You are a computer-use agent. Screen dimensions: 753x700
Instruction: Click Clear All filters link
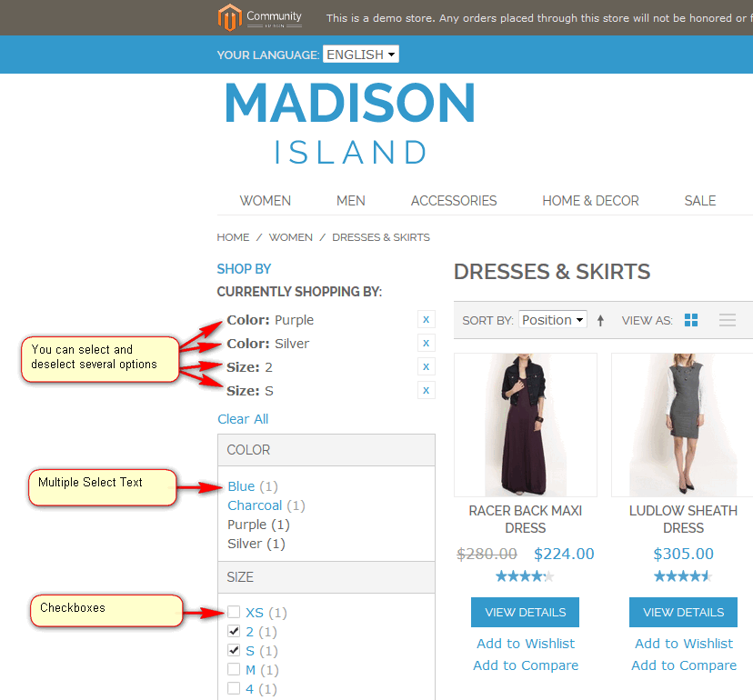point(243,419)
